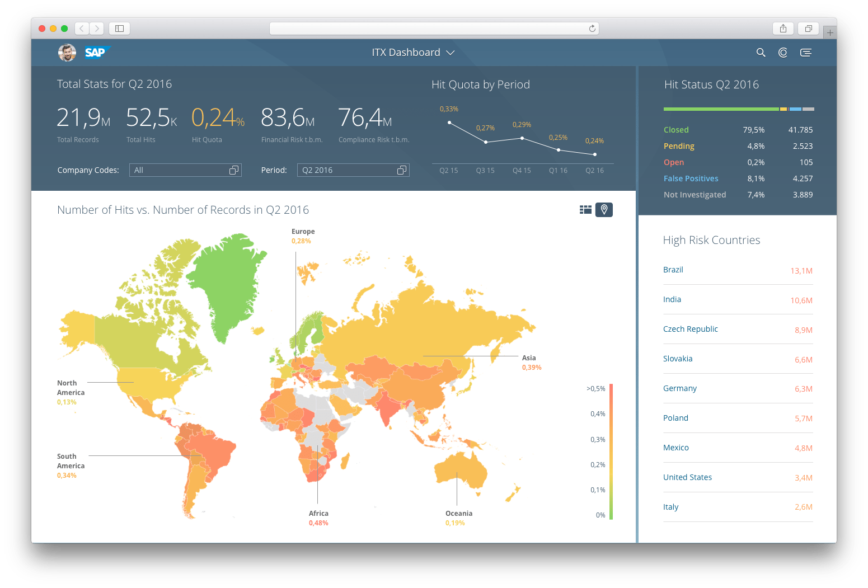
Task: Click the Safari forward navigation arrow
Action: (97, 28)
